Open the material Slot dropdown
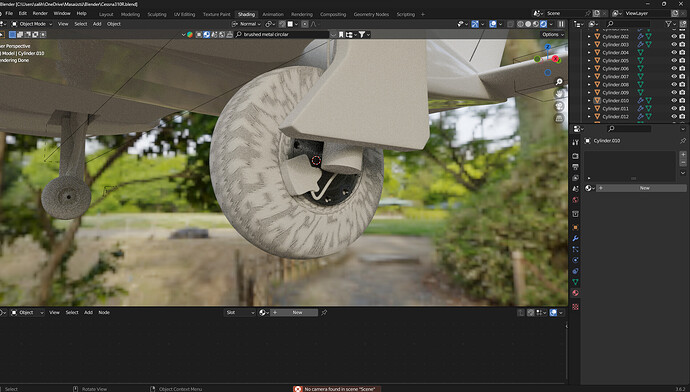 [x=240, y=312]
